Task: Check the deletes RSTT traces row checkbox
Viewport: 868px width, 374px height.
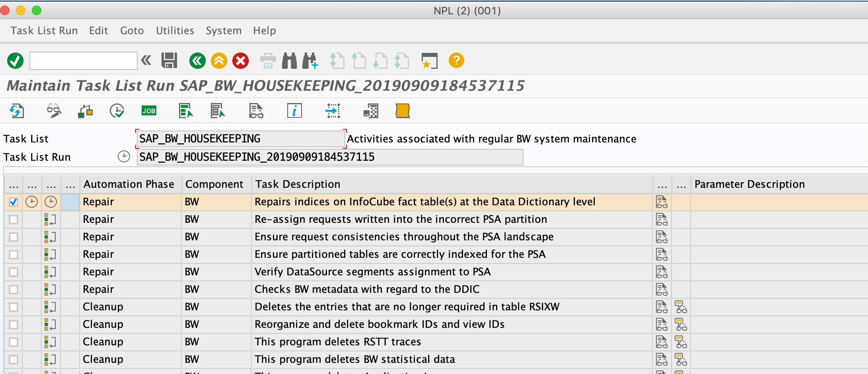Action: tap(14, 342)
